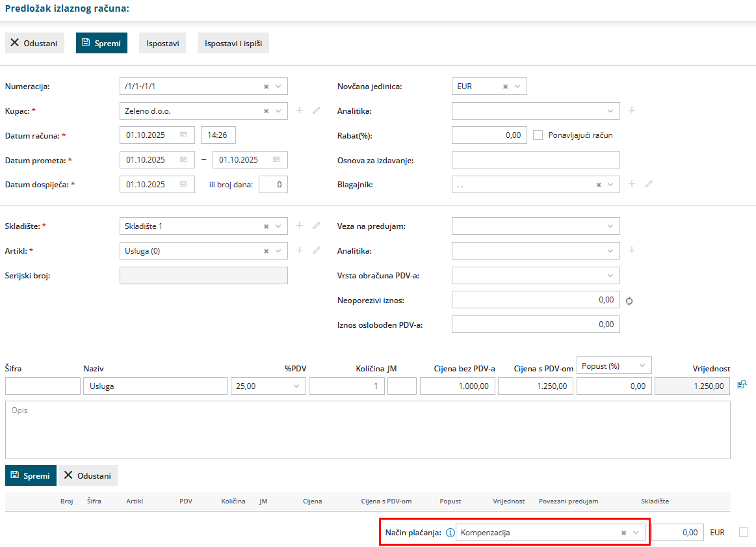
Task: Click the top Odustani button
Action: click(34, 43)
